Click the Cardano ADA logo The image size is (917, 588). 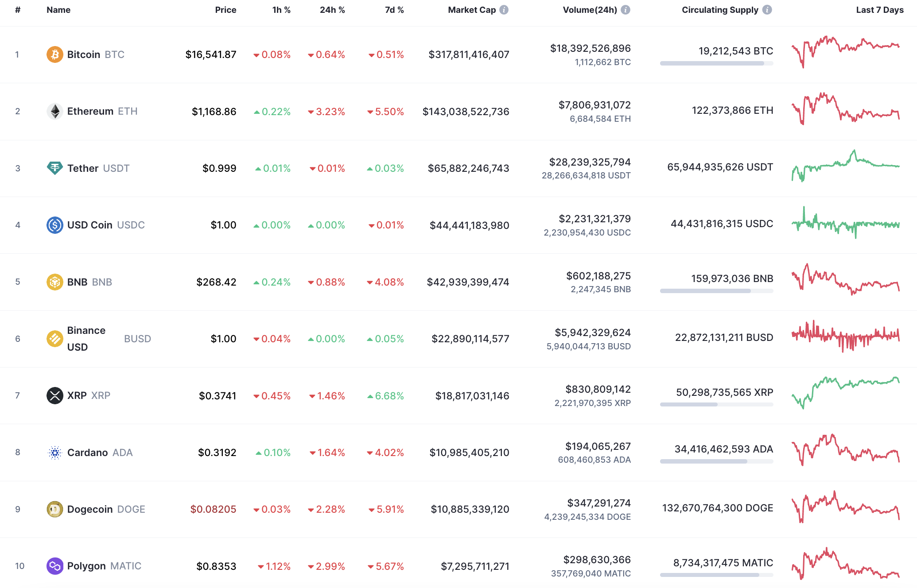pyautogui.click(x=54, y=452)
